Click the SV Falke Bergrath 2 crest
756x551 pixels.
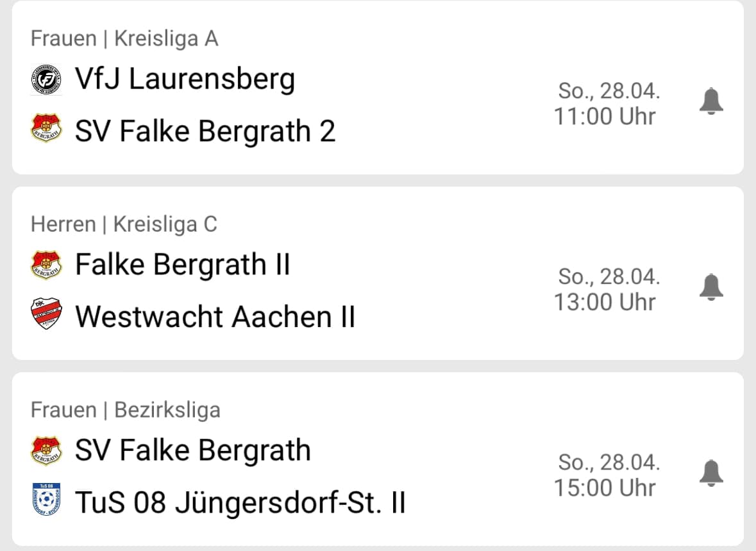(46, 128)
